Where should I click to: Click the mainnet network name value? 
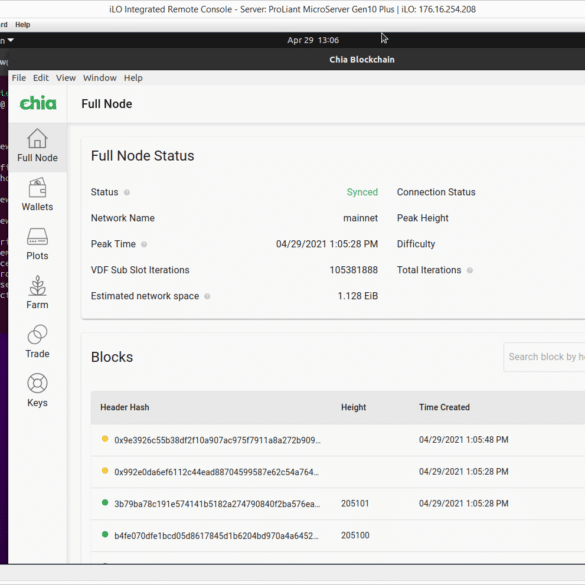click(x=360, y=218)
